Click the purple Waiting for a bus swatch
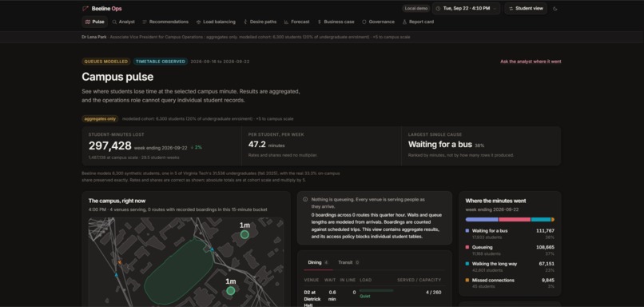This screenshot has width=644, height=307. [467, 231]
